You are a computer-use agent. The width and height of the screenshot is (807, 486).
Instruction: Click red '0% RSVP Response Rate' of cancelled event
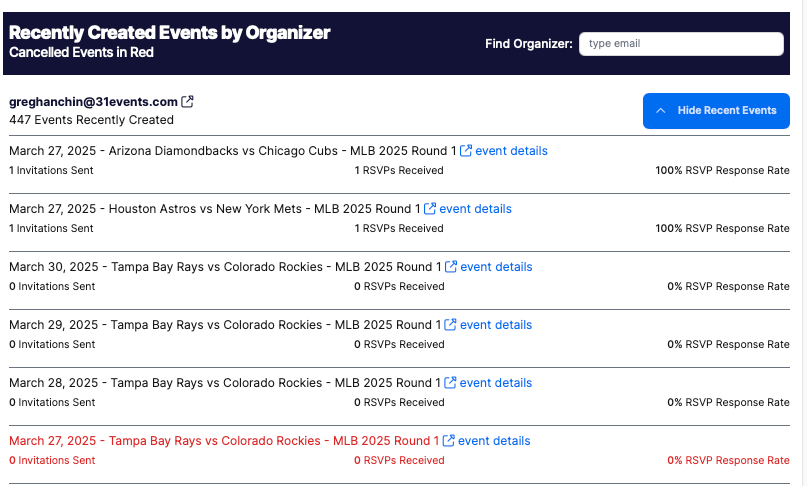click(728, 460)
